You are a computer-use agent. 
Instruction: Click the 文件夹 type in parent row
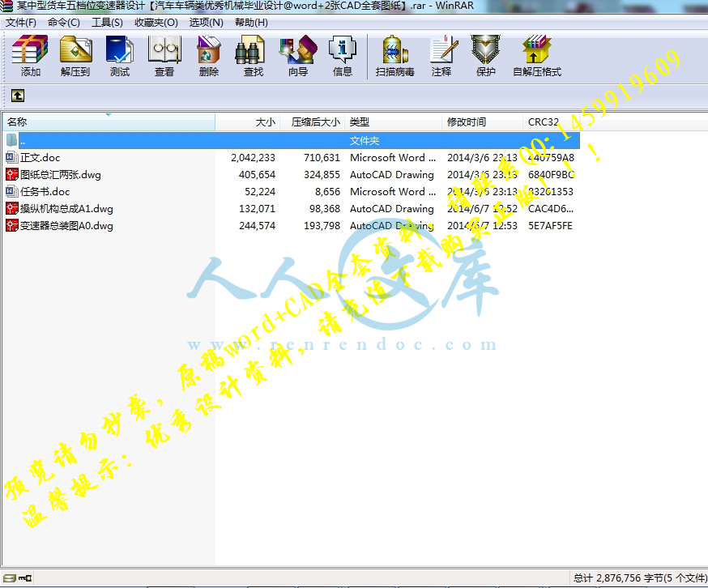[x=365, y=140]
